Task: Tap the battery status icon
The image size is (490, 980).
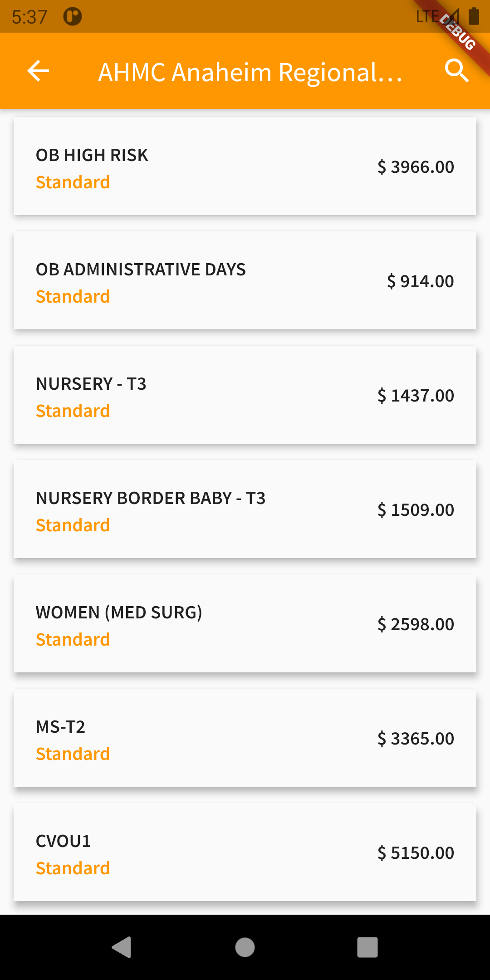Action: [474, 16]
